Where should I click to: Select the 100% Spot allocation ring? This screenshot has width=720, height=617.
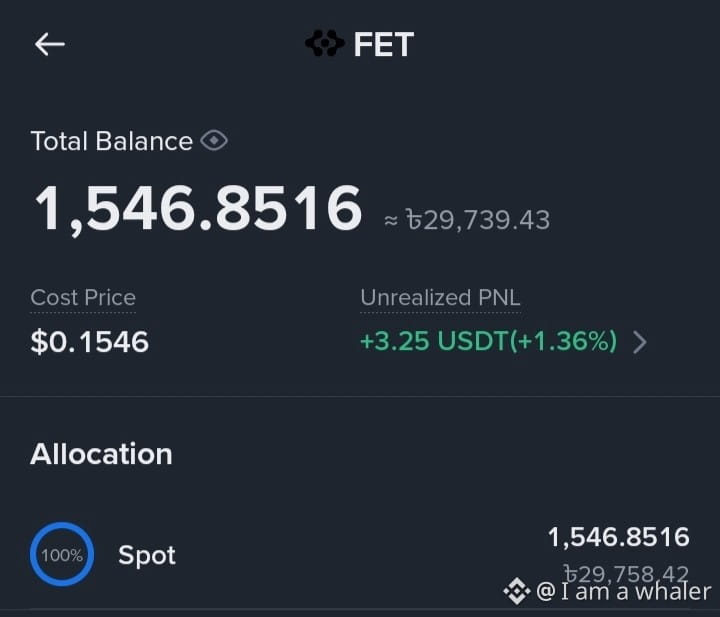coord(62,554)
